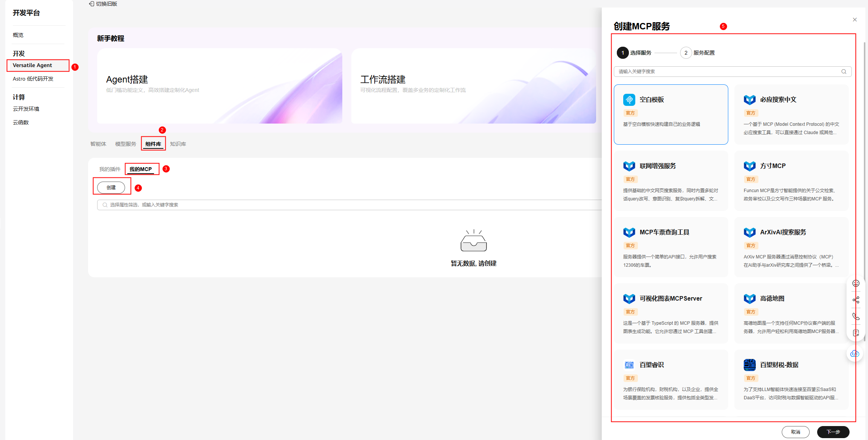Screen dimensions: 868x440
Task: Open Astro 低代码开发 in sidebar
Action: (33, 79)
